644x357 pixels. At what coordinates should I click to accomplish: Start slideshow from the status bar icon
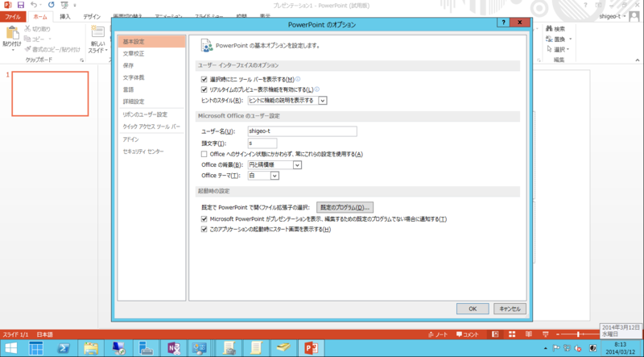point(546,334)
